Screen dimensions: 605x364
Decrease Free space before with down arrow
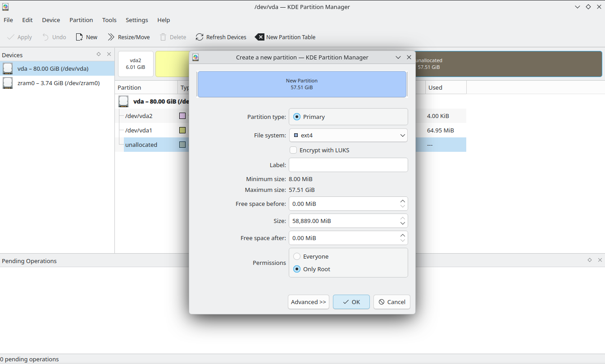point(403,206)
